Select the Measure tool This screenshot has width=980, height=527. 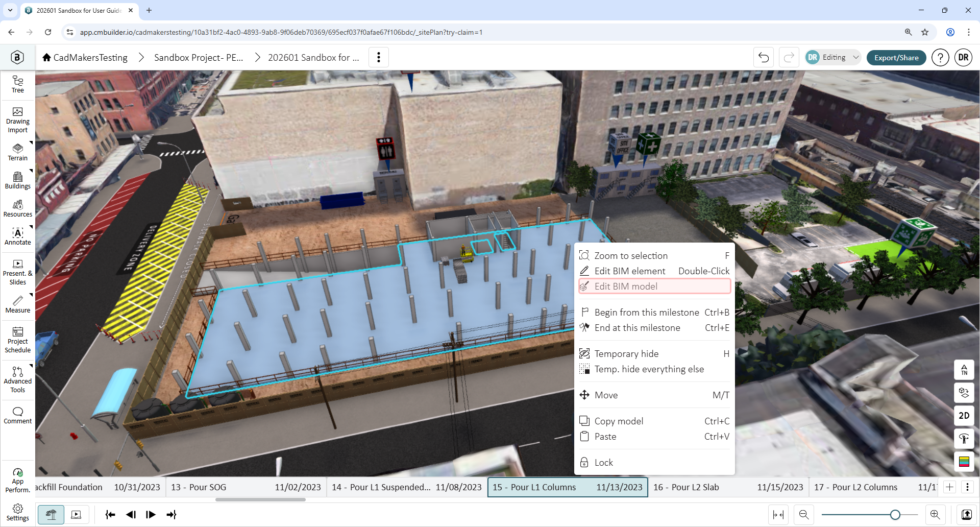pos(18,304)
